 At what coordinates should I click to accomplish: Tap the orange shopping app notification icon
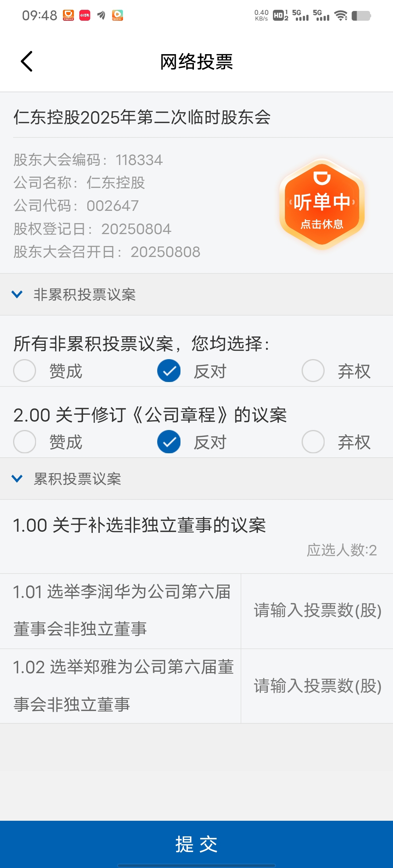[x=68, y=15]
